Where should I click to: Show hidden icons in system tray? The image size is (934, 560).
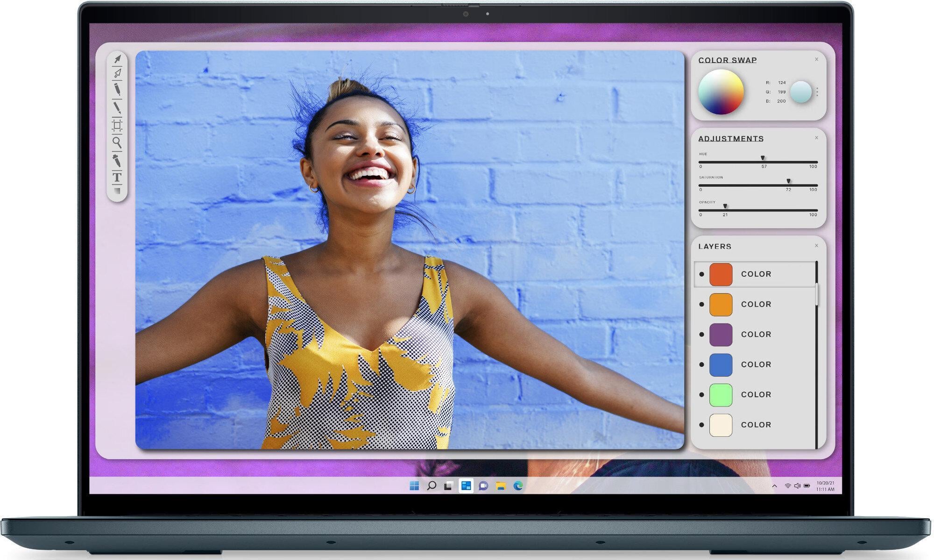[x=774, y=486]
